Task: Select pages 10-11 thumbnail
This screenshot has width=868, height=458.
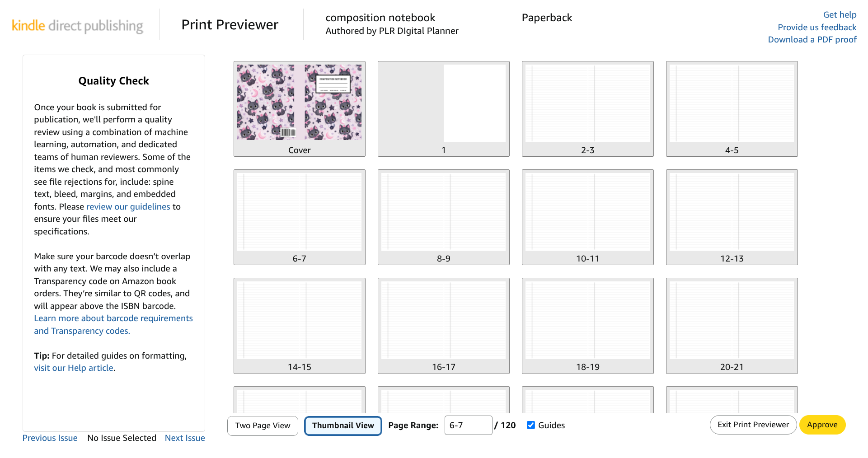Action: tap(587, 217)
